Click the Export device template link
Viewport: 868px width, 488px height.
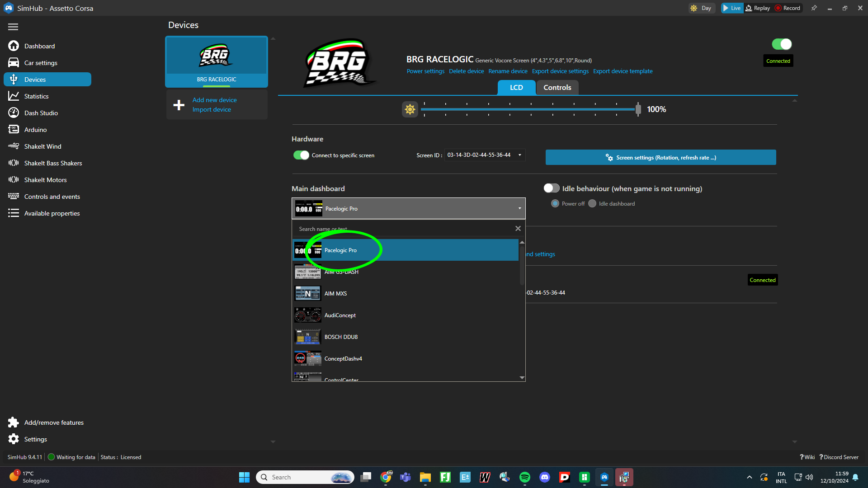pyautogui.click(x=623, y=71)
